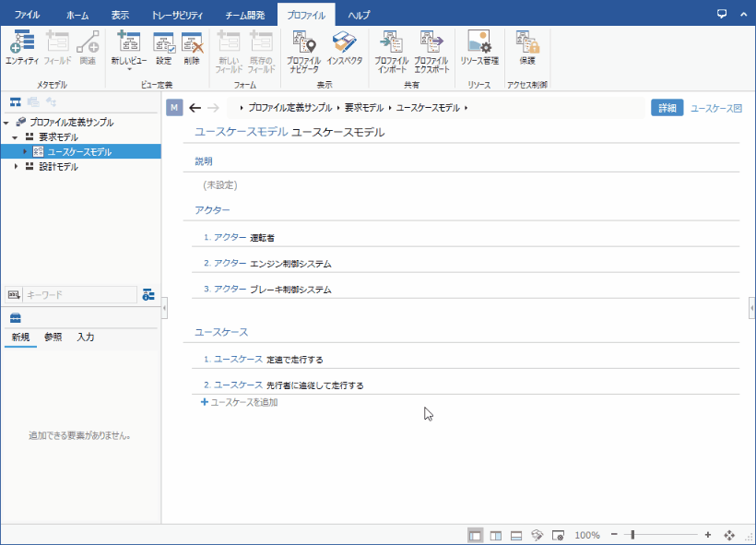The width and height of the screenshot is (756, 545).
Task: Click the 保護 (Protect) lock icon
Action: (x=527, y=48)
